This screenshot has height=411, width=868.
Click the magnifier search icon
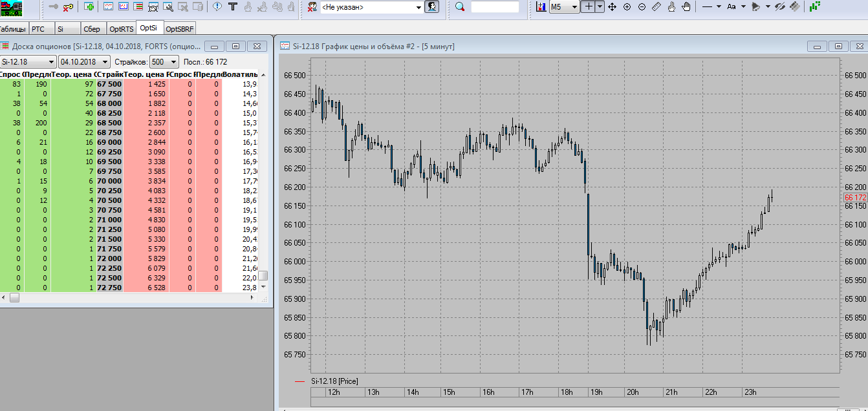tap(460, 6)
